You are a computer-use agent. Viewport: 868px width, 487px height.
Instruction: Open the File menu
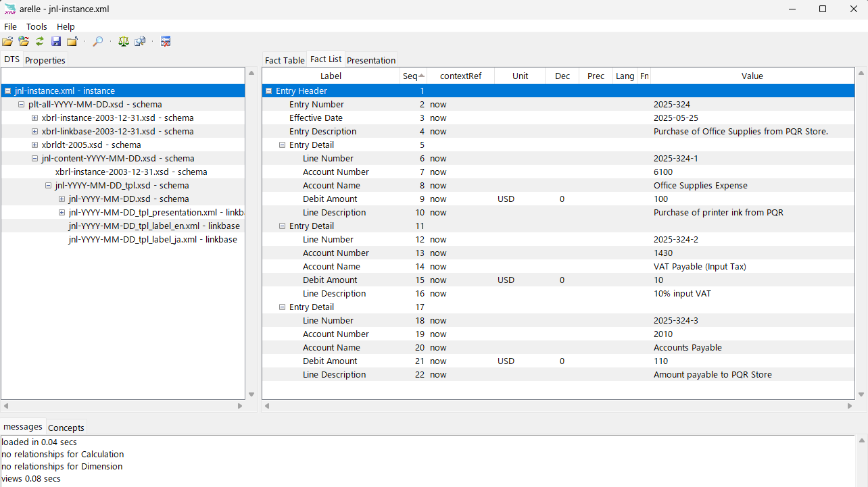point(10,26)
